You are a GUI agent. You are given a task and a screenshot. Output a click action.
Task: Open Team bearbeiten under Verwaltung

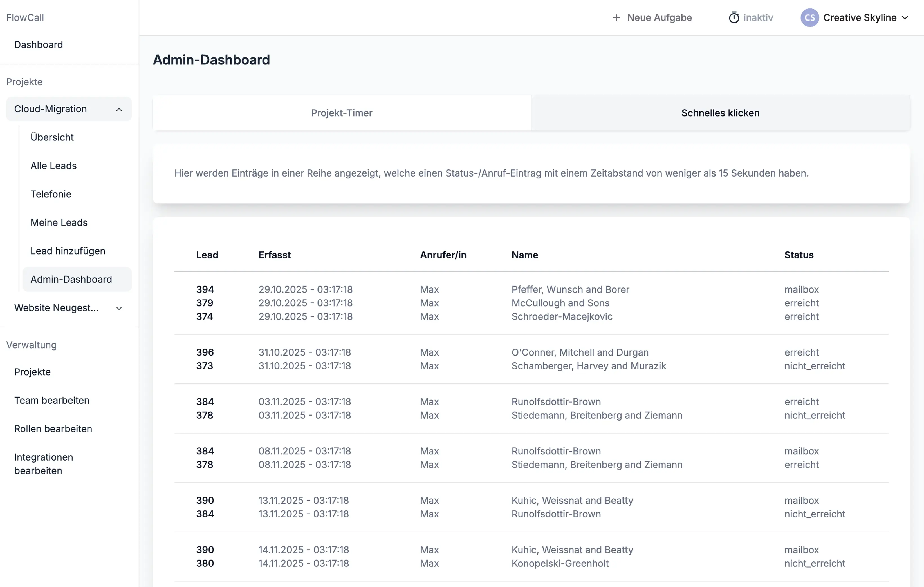pyautogui.click(x=52, y=400)
